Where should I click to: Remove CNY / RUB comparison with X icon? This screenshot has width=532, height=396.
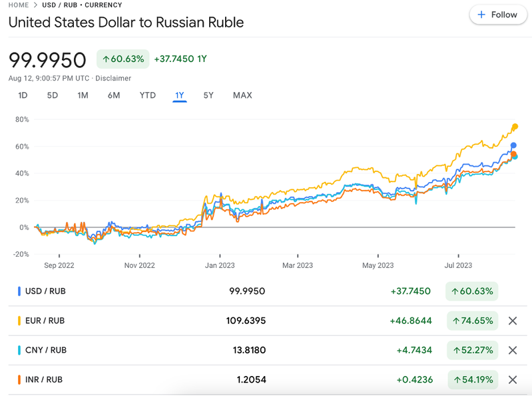click(513, 350)
